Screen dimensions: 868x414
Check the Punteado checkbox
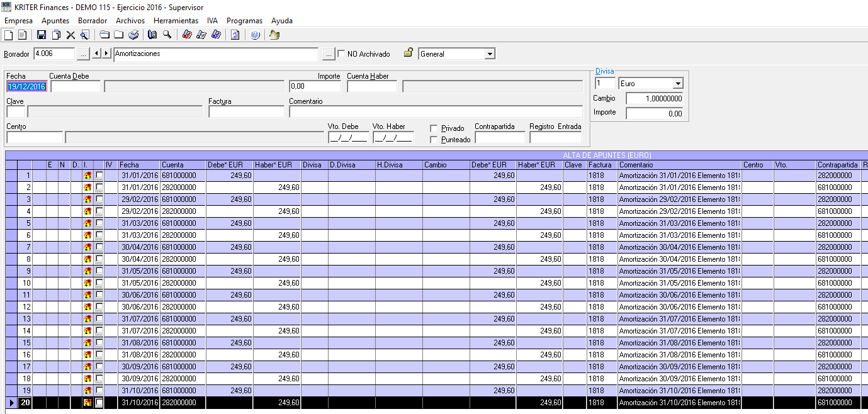(x=434, y=140)
